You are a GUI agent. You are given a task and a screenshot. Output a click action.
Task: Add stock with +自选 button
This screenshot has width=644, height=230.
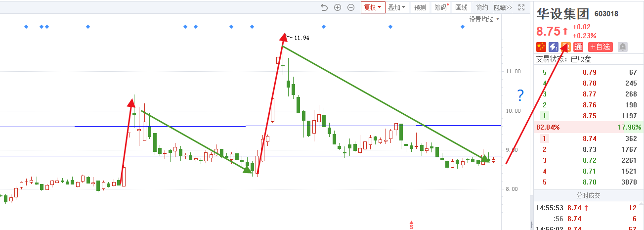tap(600, 47)
